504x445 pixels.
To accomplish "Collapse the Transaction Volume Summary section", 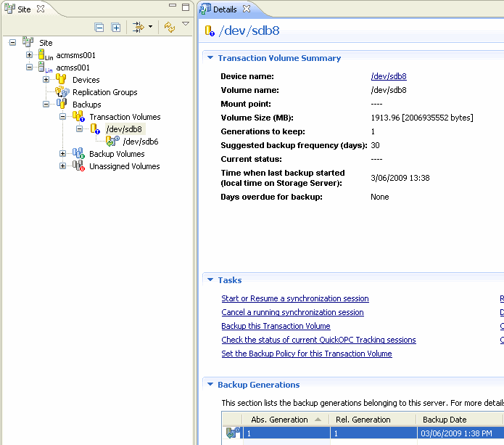I will click(x=210, y=57).
